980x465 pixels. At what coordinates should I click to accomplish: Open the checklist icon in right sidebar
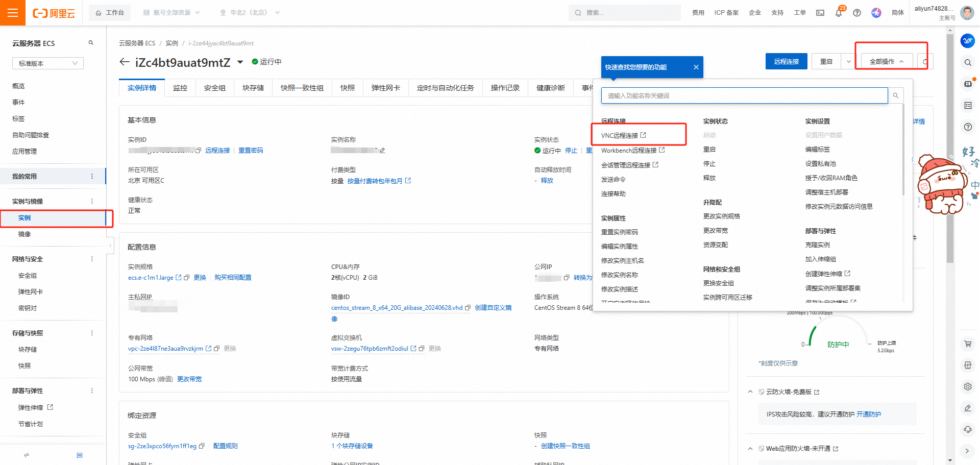[x=968, y=105]
